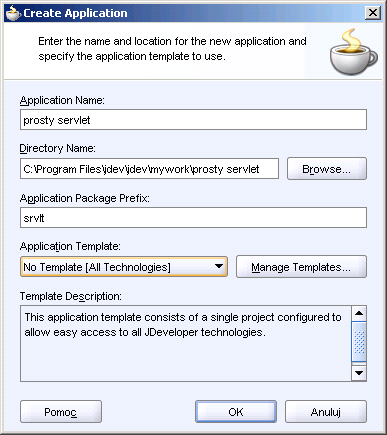The width and height of the screenshot is (387, 435).
Task: Click the Browse... button
Action: tap(327, 169)
